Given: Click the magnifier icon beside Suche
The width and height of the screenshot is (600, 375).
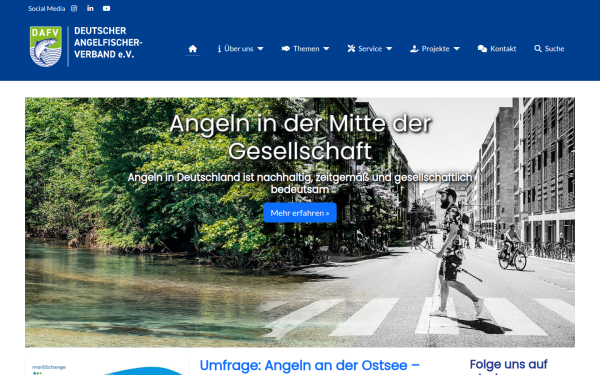Looking at the screenshot, I should pos(538,49).
